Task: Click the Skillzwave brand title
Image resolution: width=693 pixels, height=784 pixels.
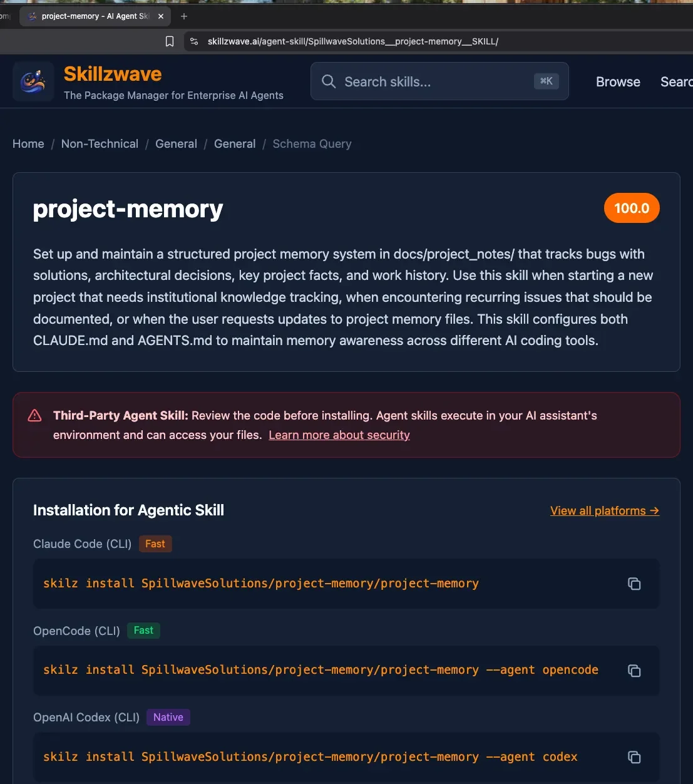Action: [113, 74]
